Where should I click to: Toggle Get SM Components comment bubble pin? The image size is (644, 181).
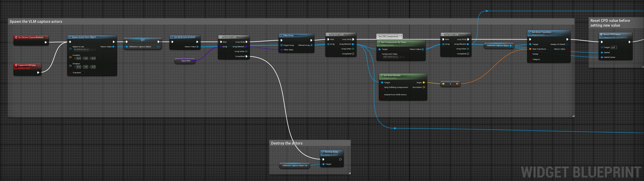[401, 35]
